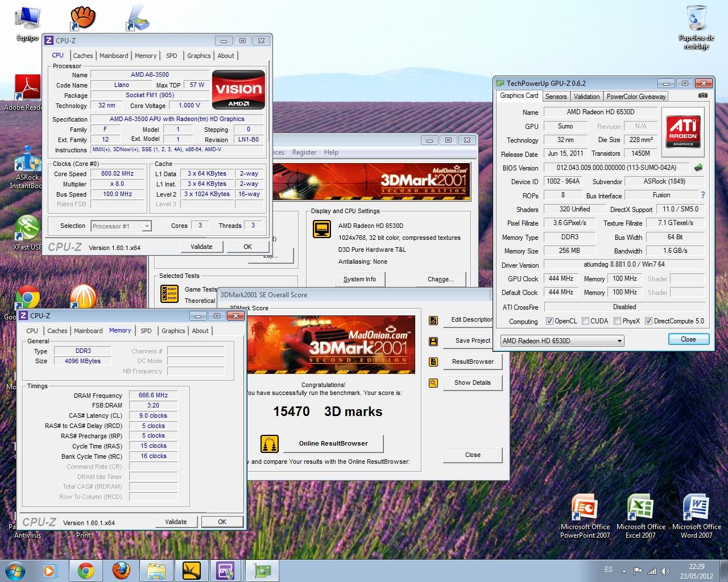Click the BIOS save chip icon in GPU-Z
The image size is (728, 582).
pos(698,167)
